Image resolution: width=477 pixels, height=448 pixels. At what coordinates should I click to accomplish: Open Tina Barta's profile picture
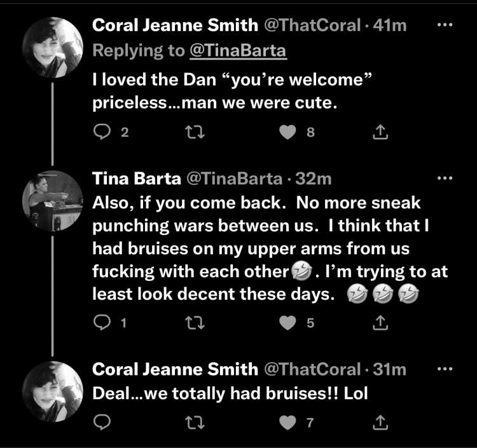(53, 201)
